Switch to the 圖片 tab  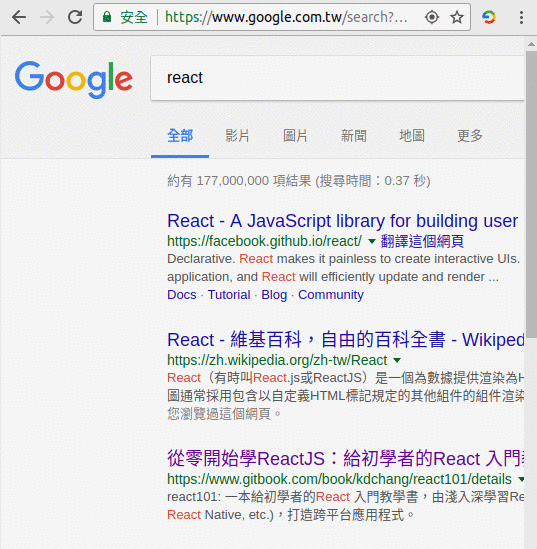295,136
